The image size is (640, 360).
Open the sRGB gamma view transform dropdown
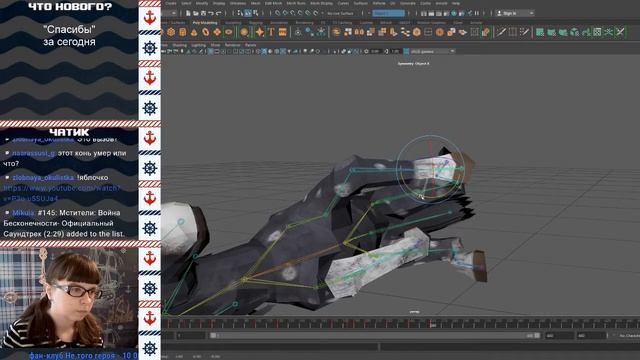[x=432, y=51]
